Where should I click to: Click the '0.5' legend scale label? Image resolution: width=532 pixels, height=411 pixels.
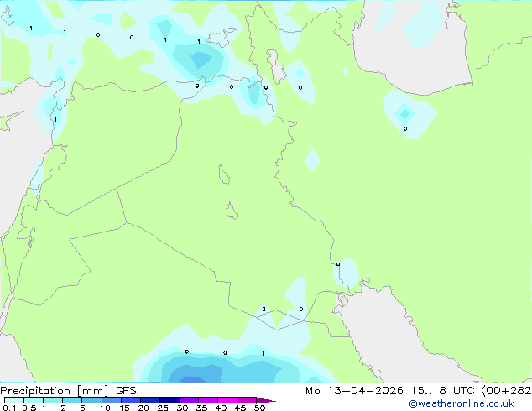click(x=29, y=408)
